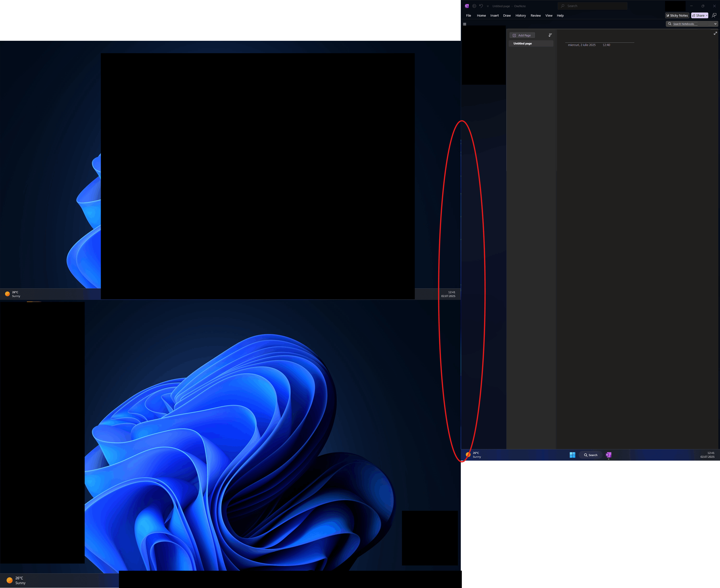720x588 pixels.
Task: Switch to the History tab
Action: [520, 16]
